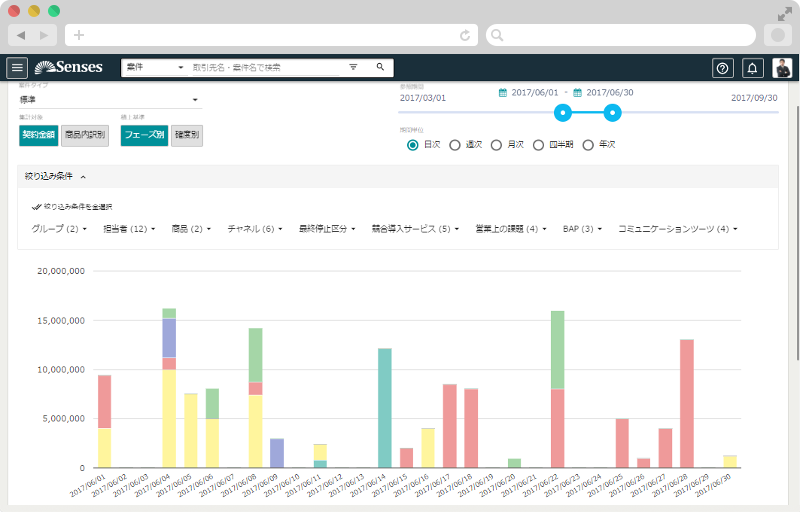
Task: Click the magnifier search icon
Action: coord(380,67)
